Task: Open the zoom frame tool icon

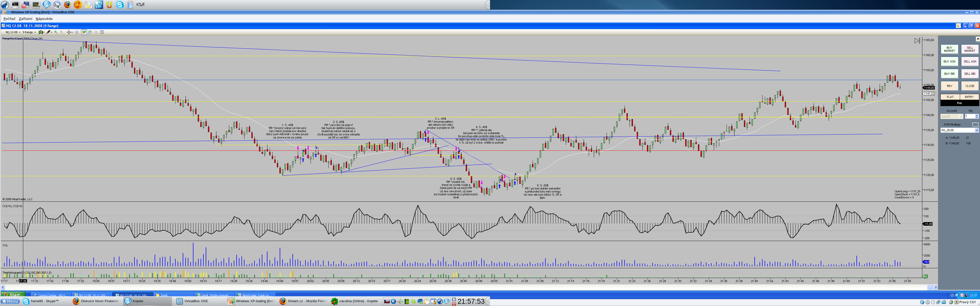Action: 77,32
